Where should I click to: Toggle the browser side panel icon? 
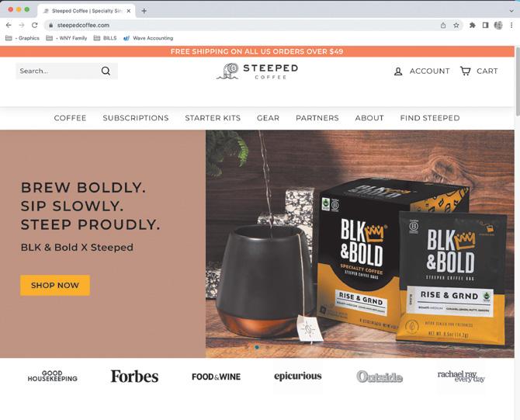point(485,25)
